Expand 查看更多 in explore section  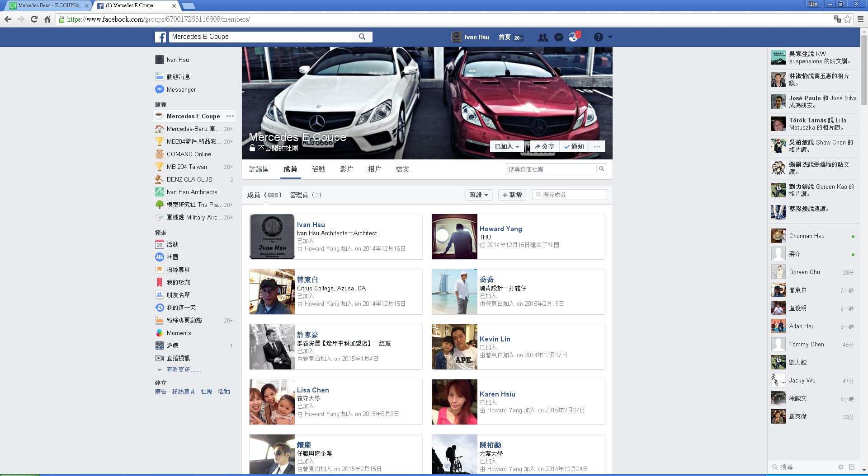coord(184,369)
